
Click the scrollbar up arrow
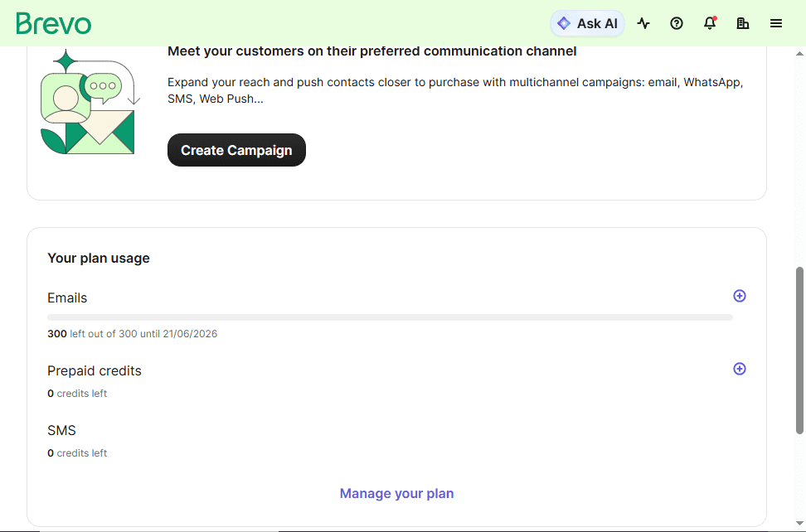tap(799, 53)
